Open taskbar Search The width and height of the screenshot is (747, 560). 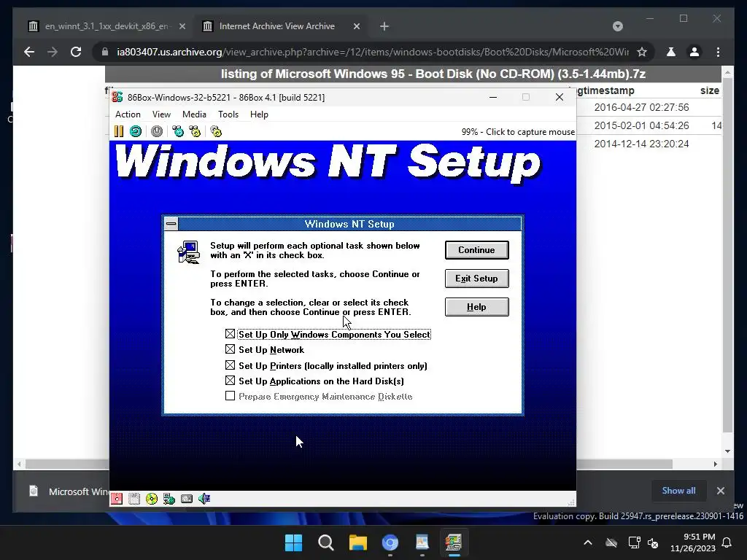pos(326,542)
